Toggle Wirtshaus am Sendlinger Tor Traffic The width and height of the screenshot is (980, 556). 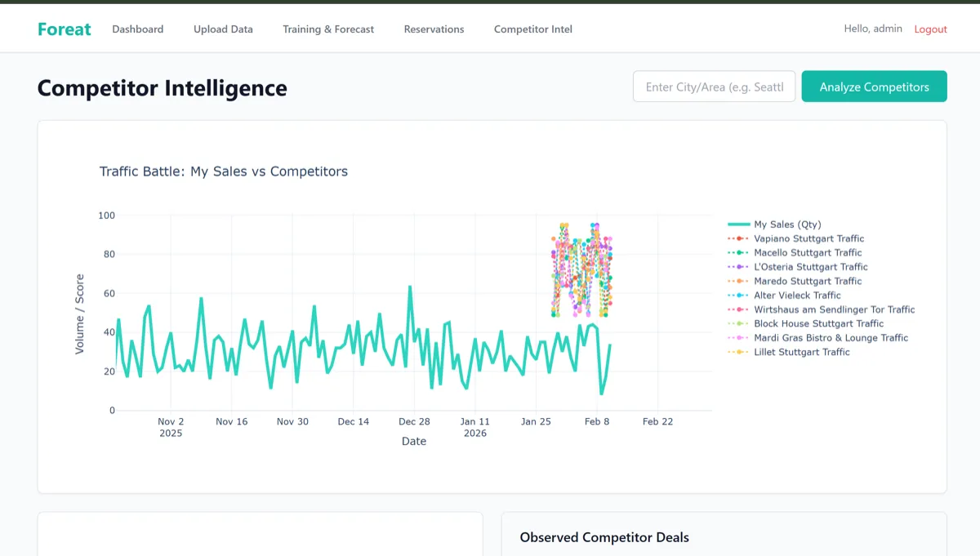pyautogui.click(x=834, y=309)
